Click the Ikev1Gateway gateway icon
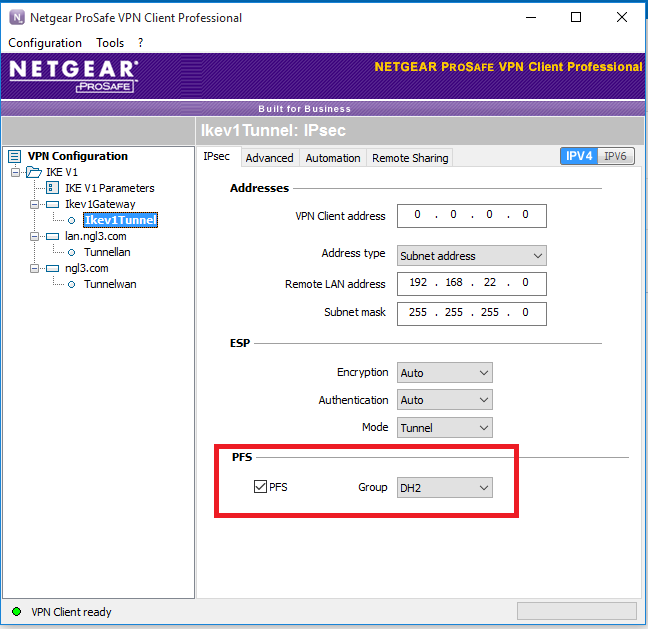 [52, 204]
